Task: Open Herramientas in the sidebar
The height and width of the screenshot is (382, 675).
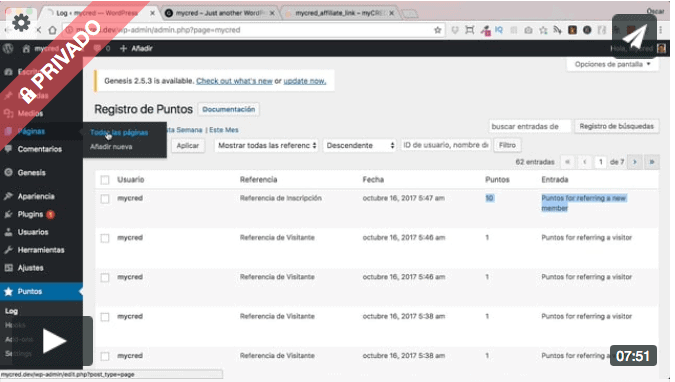Action: (x=41, y=250)
